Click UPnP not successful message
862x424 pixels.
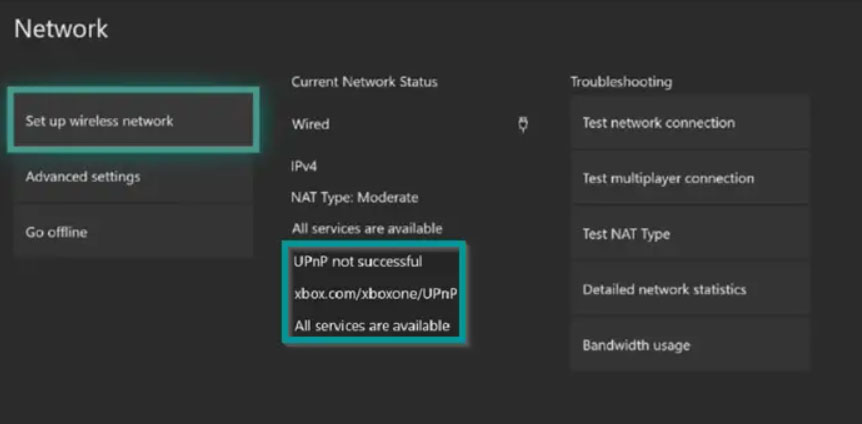click(x=358, y=261)
